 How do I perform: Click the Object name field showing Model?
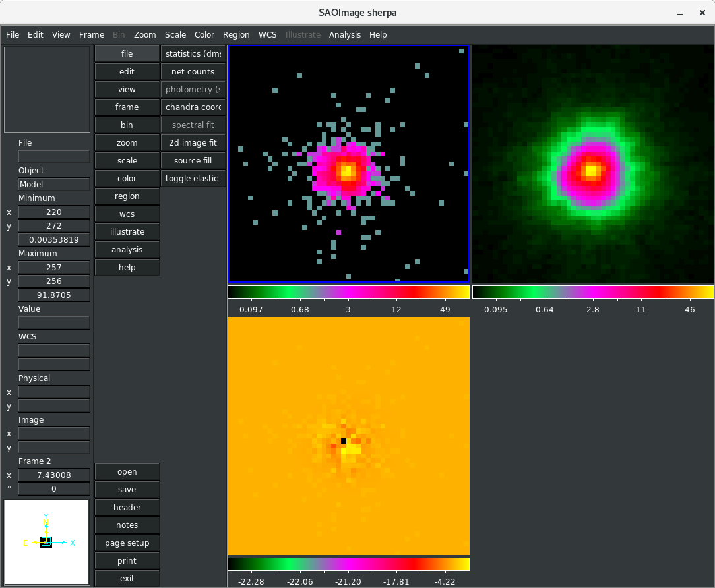pyautogui.click(x=54, y=185)
